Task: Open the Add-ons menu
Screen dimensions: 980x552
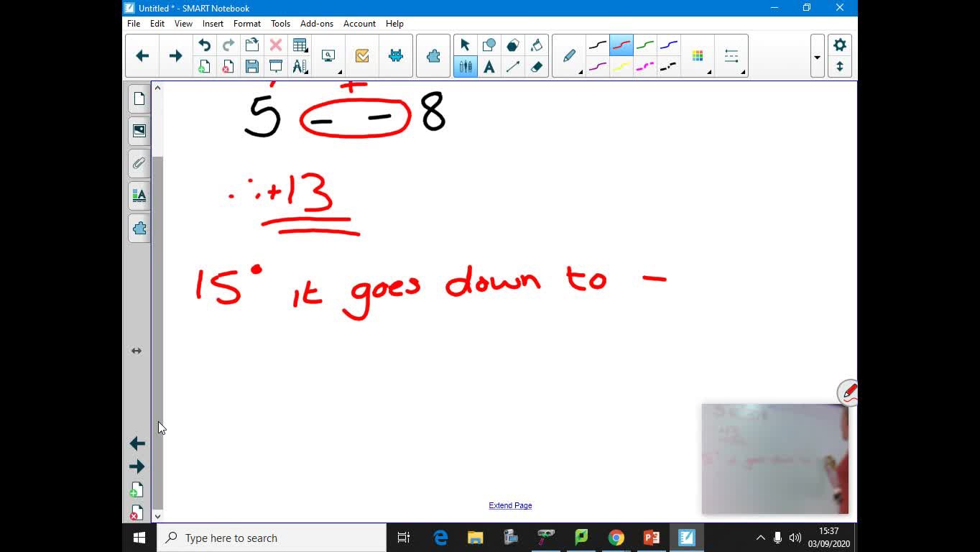Action: (x=316, y=24)
